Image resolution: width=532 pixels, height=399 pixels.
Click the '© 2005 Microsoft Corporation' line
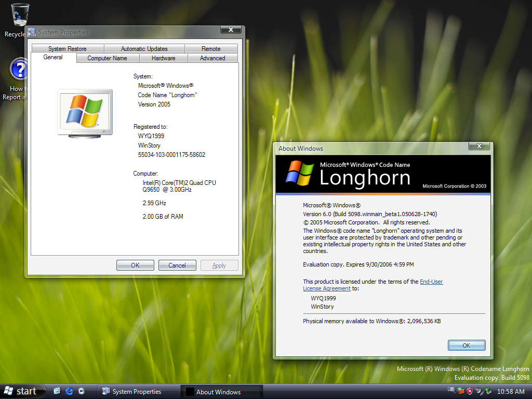(x=366, y=222)
